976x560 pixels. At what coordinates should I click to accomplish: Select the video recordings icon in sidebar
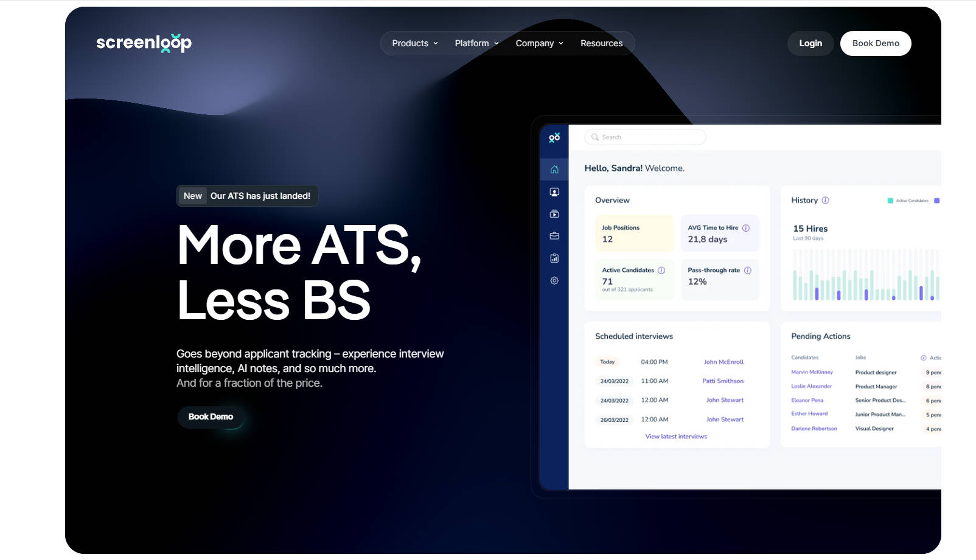pos(554,214)
